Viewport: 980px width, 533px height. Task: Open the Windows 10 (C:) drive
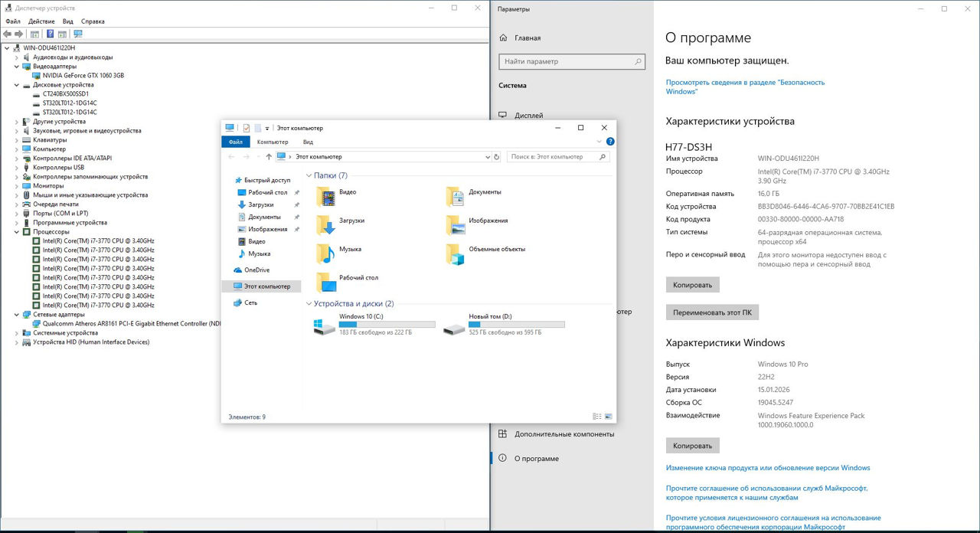[325, 327]
